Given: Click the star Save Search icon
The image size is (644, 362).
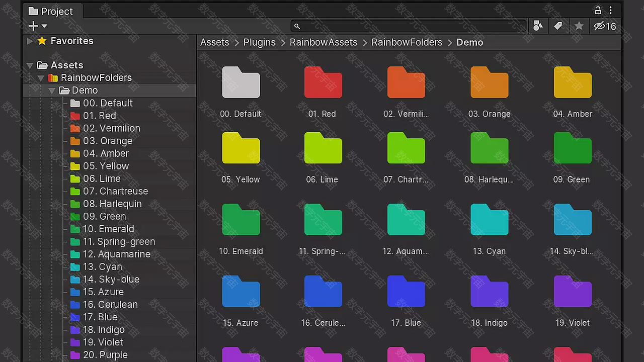Looking at the screenshot, I should (x=579, y=26).
